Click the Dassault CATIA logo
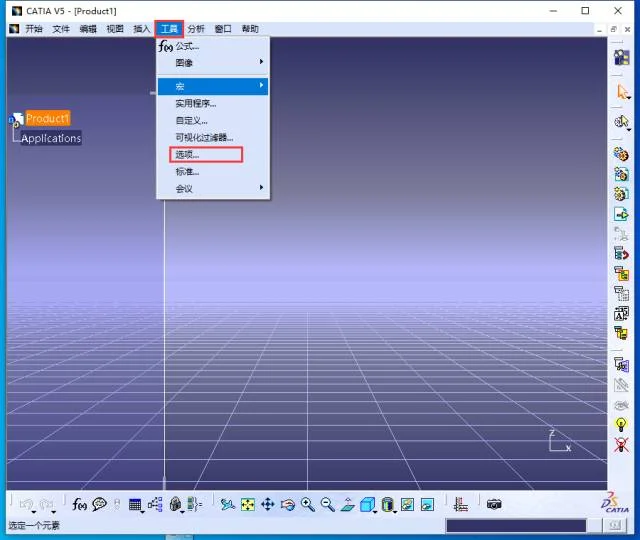 pyautogui.click(x=615, y=503)
